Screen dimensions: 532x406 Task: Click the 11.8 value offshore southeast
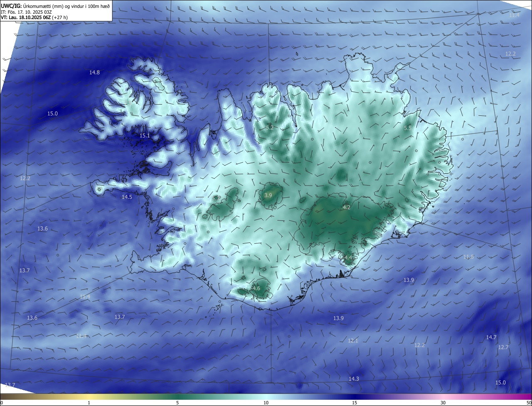click(468, 257)
